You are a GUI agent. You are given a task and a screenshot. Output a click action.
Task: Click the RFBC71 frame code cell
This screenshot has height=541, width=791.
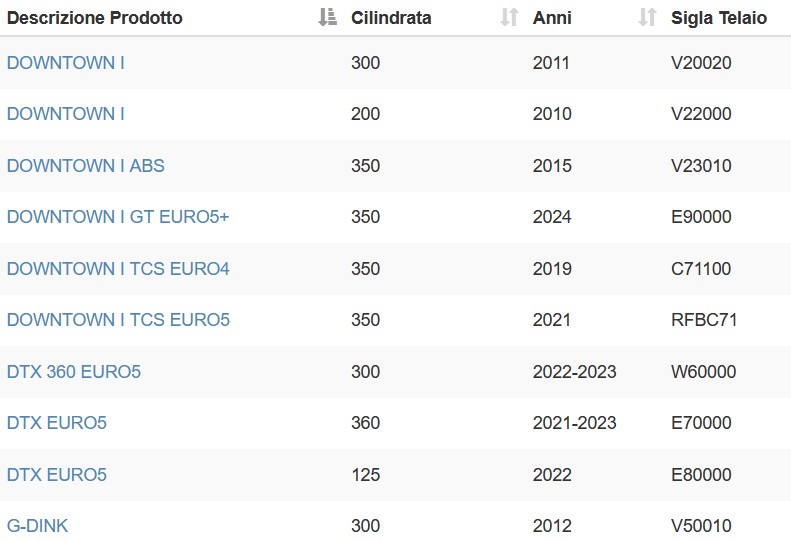coord(704,319)
